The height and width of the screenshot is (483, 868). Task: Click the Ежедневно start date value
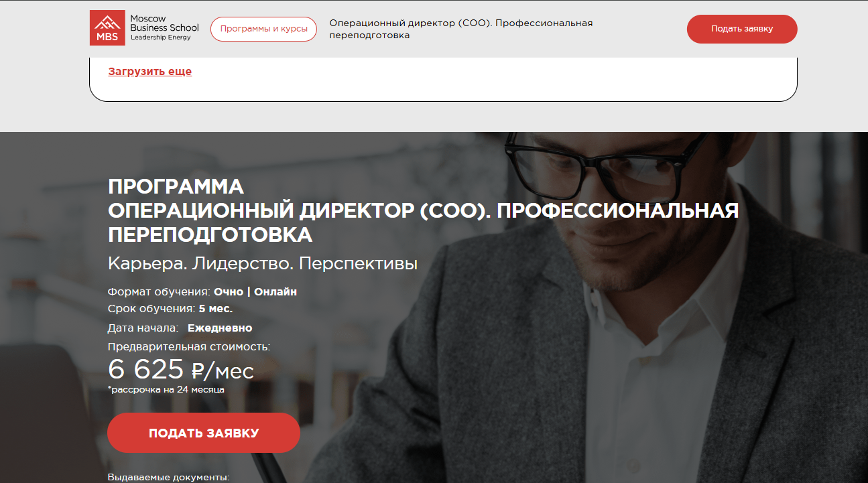[220, 328]
